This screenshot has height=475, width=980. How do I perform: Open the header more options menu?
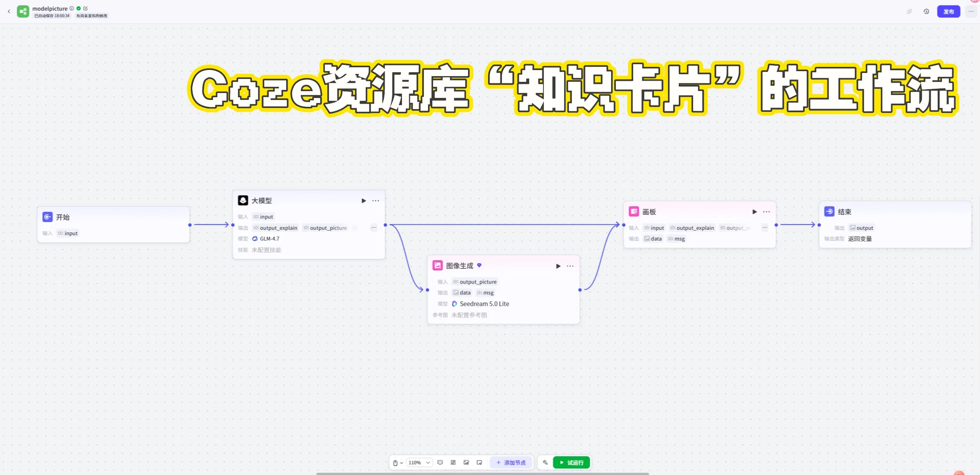click(971, 11)
